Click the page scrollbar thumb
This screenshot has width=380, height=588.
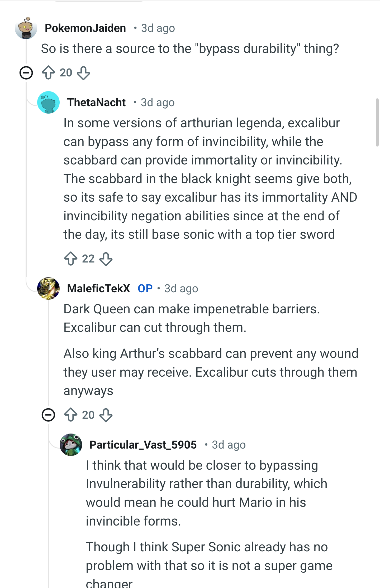tap(377, 122)
